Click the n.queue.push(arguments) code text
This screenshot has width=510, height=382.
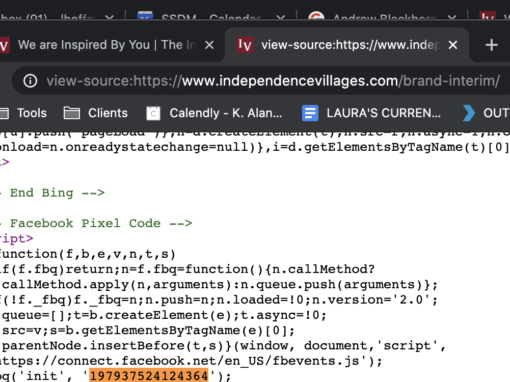click(332, 285)
